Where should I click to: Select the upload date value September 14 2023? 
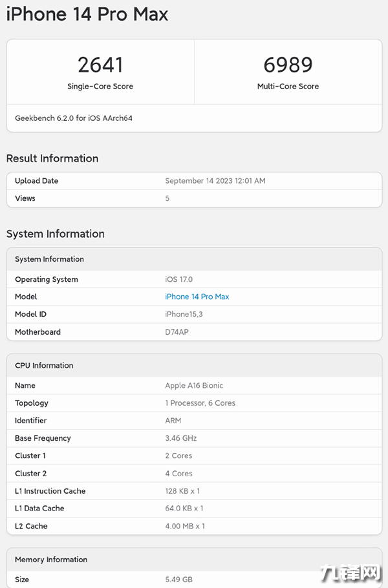(x=215, y=181)
